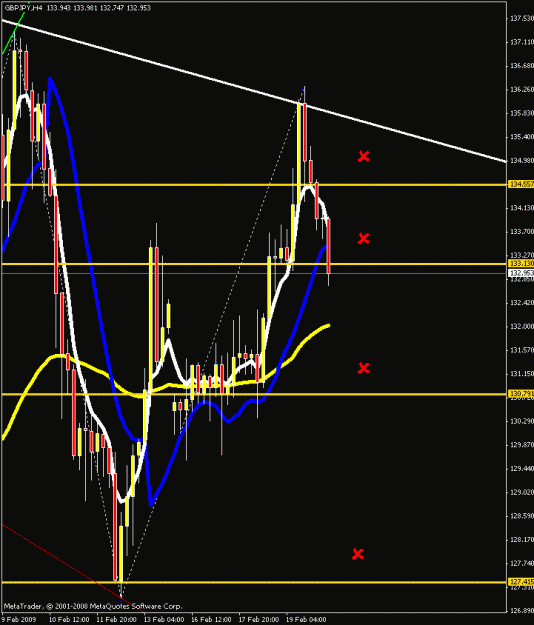The image size is (534, 625).
Task: Click the 9 Feb 2009 date label
Action: [x=19, y=619]
